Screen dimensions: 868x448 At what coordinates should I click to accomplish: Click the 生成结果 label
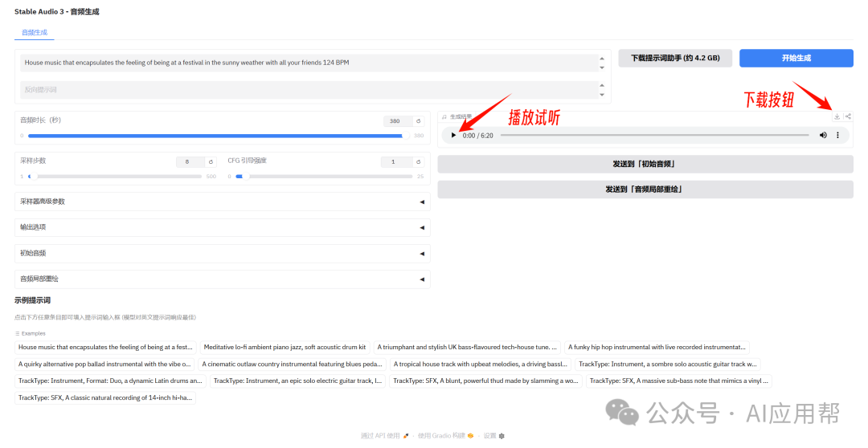(x=460, y=116)
